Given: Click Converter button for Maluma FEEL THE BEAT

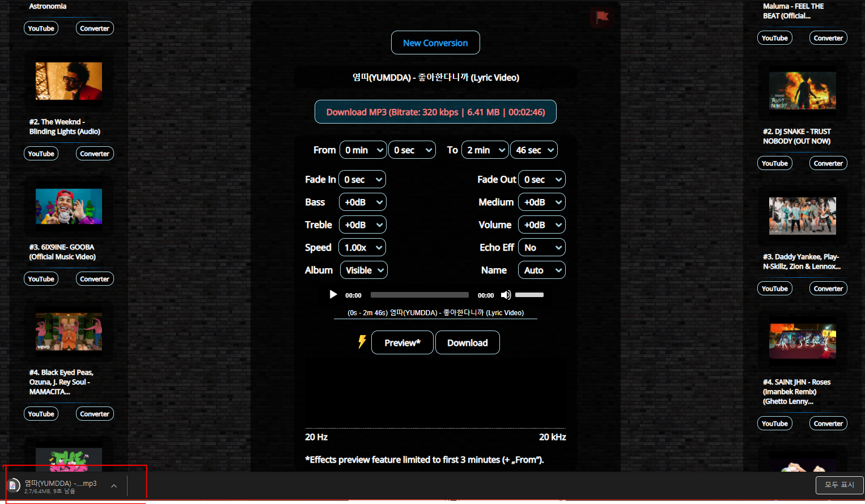Looking at the screenshot, I should pos(828,38).
